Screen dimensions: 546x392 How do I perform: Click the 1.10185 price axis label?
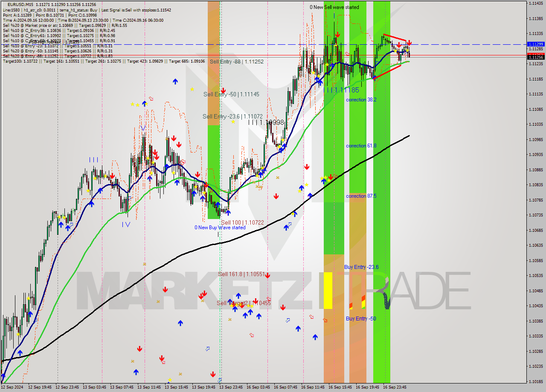click(536, 381)
